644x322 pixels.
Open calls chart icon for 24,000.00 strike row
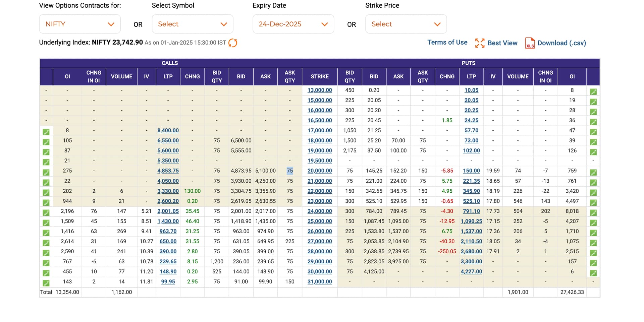point(46,213)
